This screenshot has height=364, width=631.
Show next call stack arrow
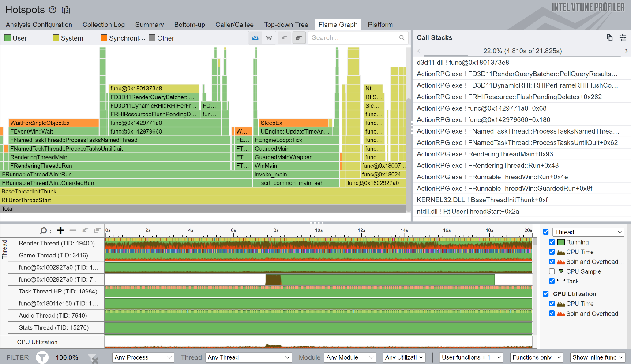[x=626, y=51]
